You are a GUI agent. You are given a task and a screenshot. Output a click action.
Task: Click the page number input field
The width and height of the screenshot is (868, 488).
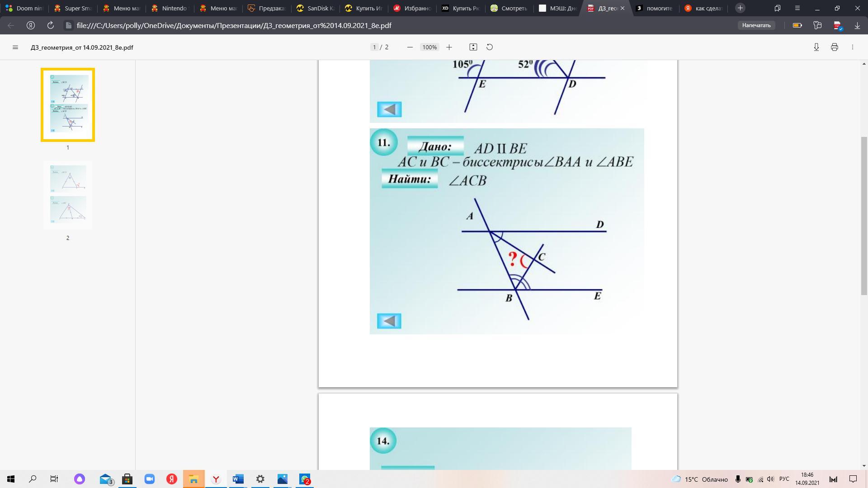374,47
